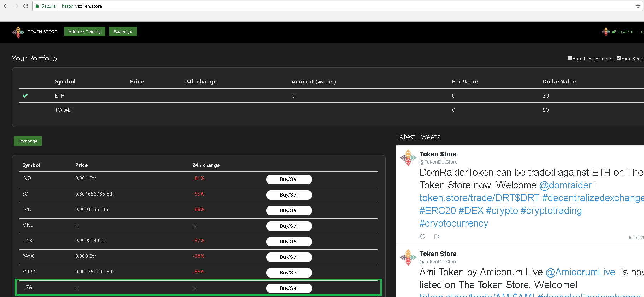Click Buy/Sell for EVN
Image resolution: width=644 pixels, height=297 pixels.
(x=289, y=210)
